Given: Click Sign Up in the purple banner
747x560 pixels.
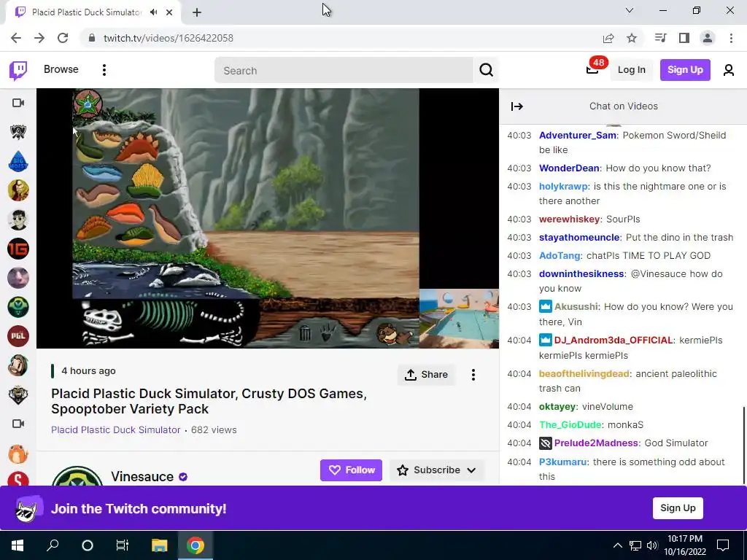Looking at the screenshot, I should (678, 508).
